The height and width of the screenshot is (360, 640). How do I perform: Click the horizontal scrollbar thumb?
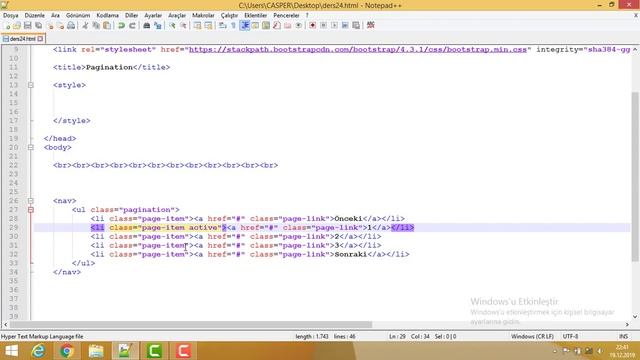[191, 324]
